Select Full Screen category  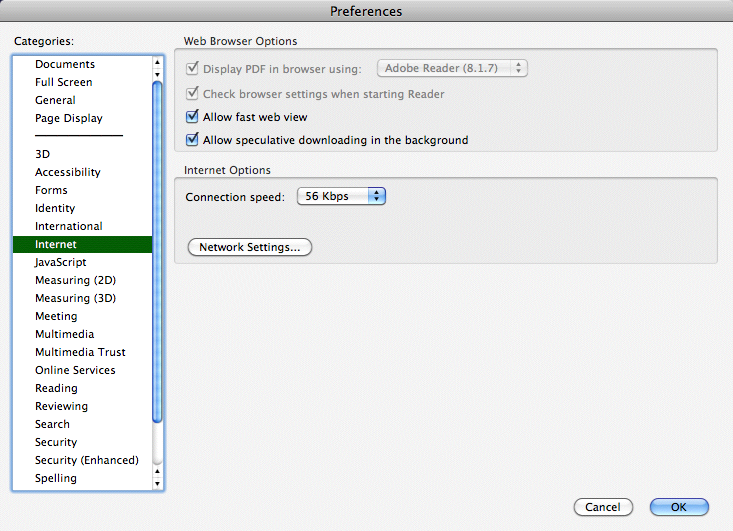coord(82,82)
